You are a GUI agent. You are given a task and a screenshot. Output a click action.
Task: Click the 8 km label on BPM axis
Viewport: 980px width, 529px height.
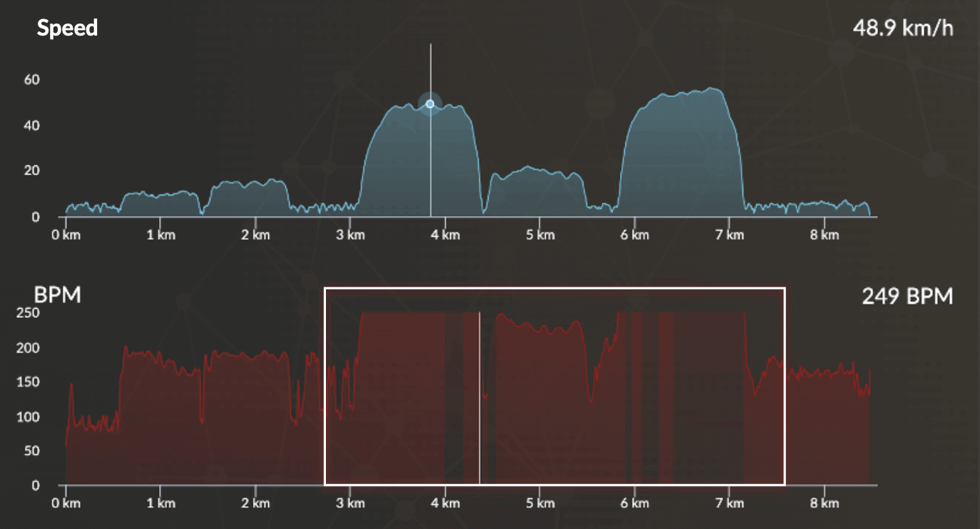[825, 503]
